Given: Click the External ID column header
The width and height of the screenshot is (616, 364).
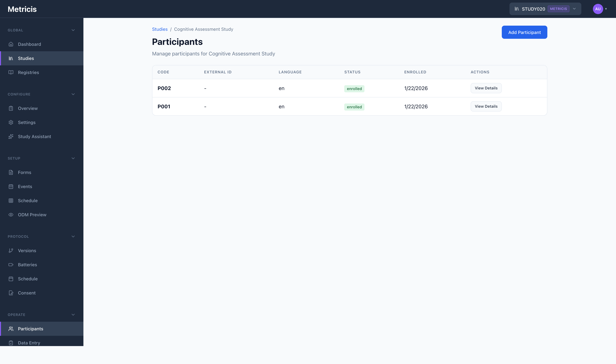Looking at the screenshot, I should point(218,72).
